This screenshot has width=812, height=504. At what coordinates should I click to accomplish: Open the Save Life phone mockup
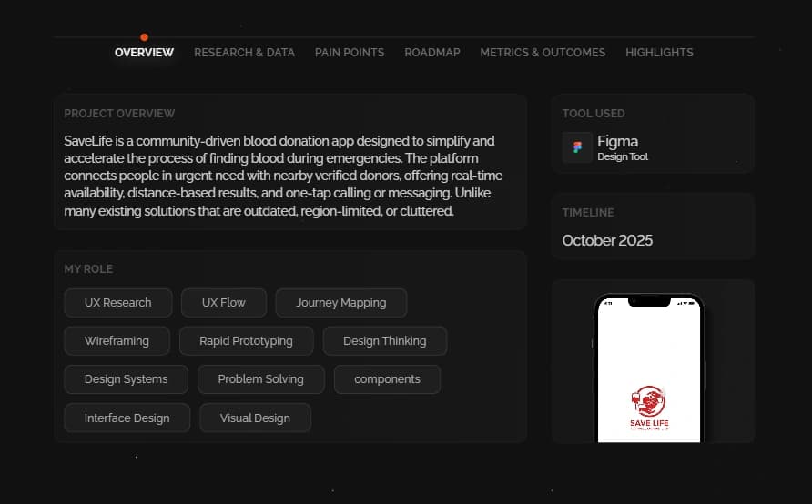[649, 368]
